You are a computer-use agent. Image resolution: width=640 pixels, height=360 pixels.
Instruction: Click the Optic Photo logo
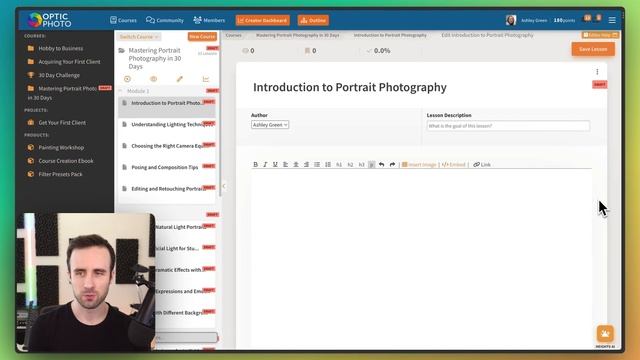tap(50, 20)
